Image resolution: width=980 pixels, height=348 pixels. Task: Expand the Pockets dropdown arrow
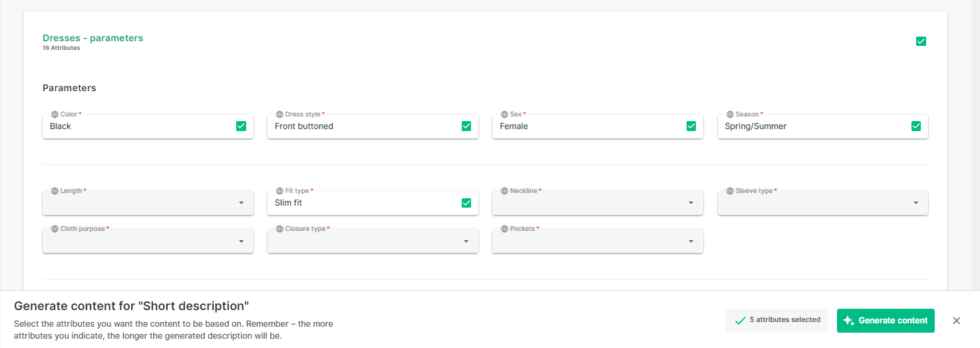pyautogui.click(x=691, y=241)
